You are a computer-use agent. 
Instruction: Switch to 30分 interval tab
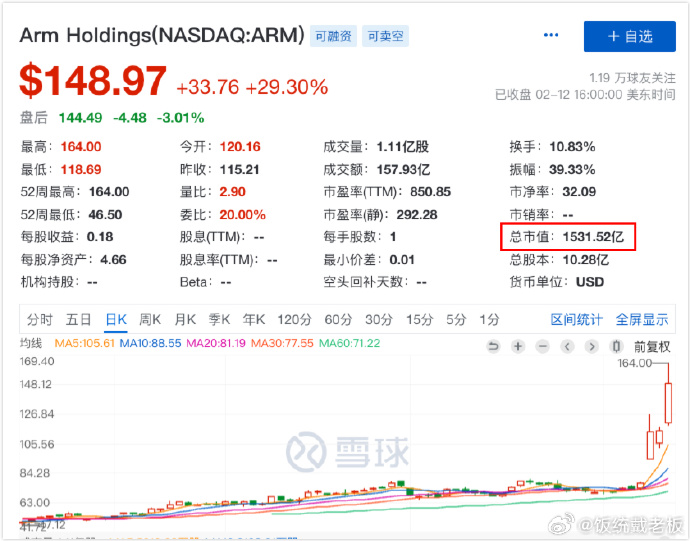(x=378, y=320)
